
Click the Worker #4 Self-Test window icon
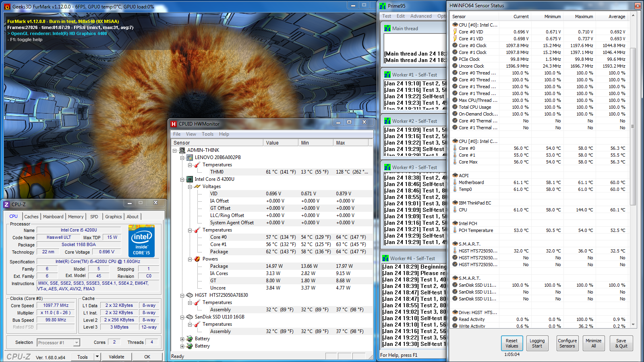[385, 259]
